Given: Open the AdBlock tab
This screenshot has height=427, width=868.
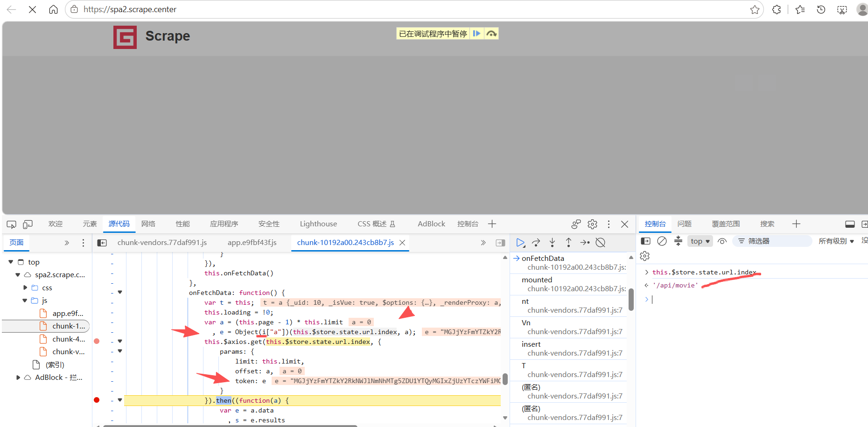Looking at the screenshot, I should click(x=431, y=224).
